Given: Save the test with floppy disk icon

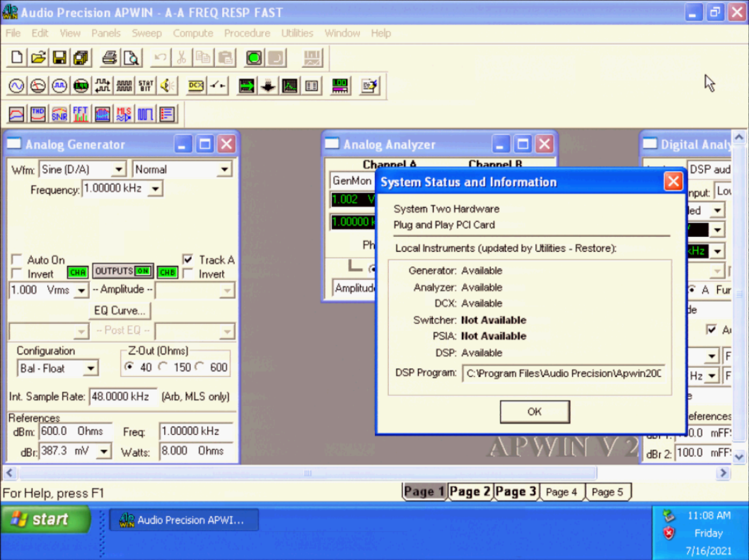Looking at the screenshot, I should pos(59,58).
